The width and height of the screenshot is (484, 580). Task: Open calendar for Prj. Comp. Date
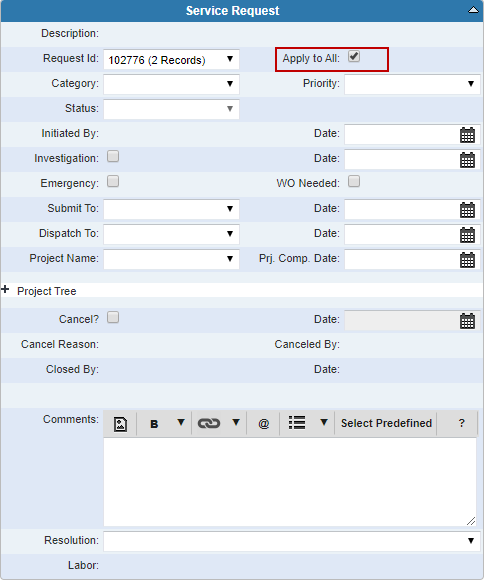click(467, 260)
